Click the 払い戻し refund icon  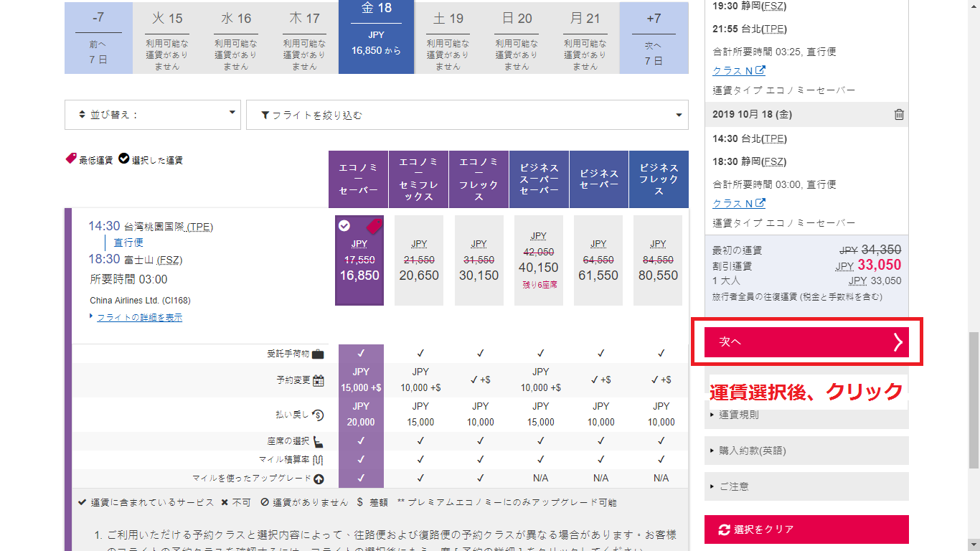pyautogui.click(x=318, y=414)
